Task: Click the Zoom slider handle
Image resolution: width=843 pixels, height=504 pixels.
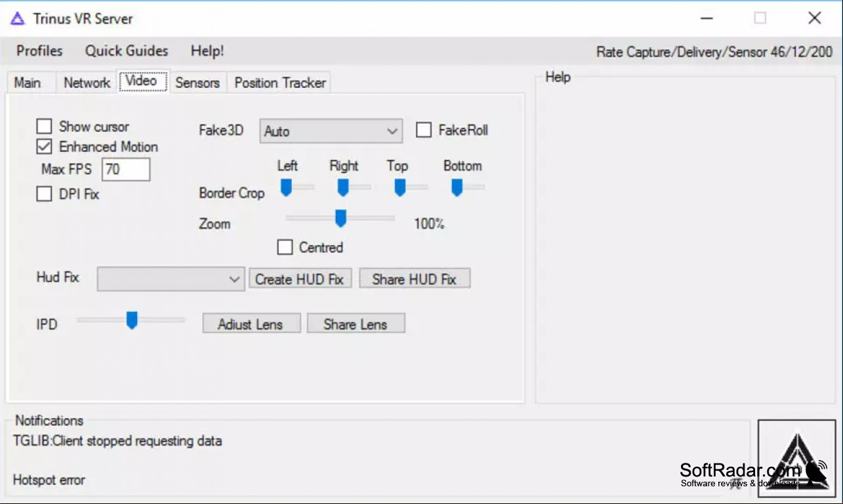Action: pyautogui.click(x=340, y=218)
